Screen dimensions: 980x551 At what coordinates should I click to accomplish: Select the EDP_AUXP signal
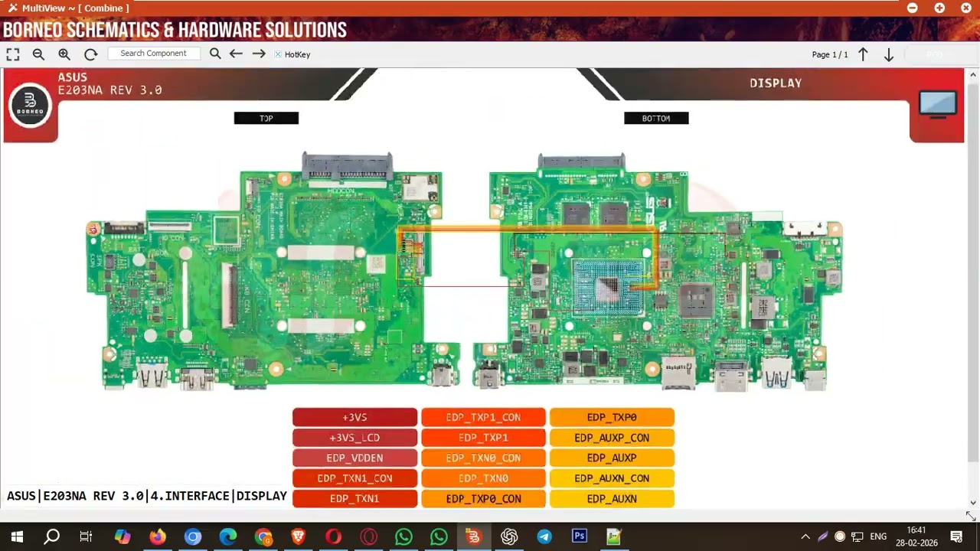point(612,458)
